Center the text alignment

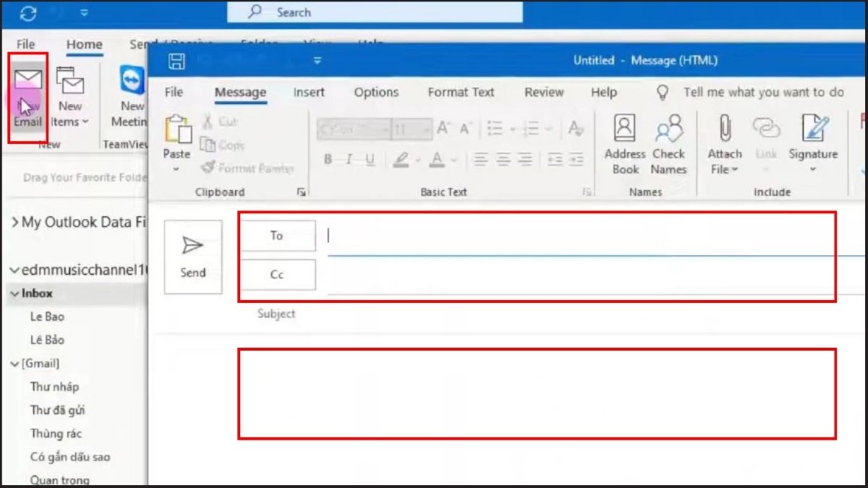(x=503, y=159)
